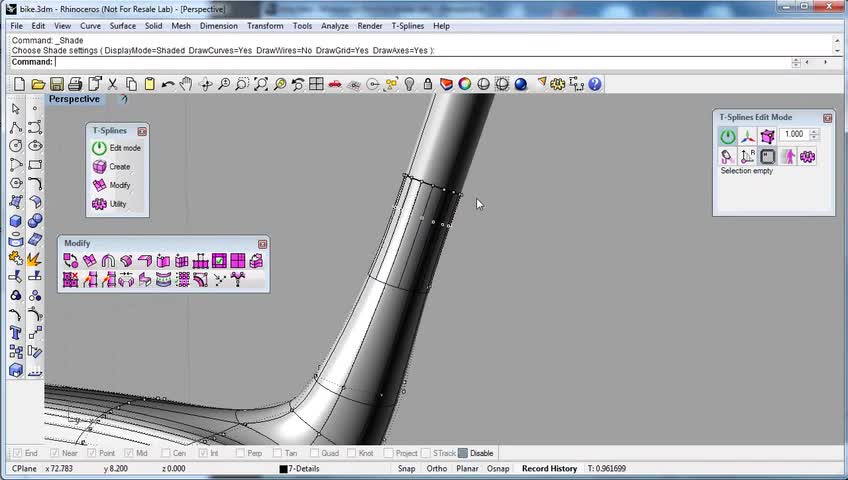Click the 1.000 value field in Edit Mode
This screenshot has height=480, width=848.
(793, 134)
